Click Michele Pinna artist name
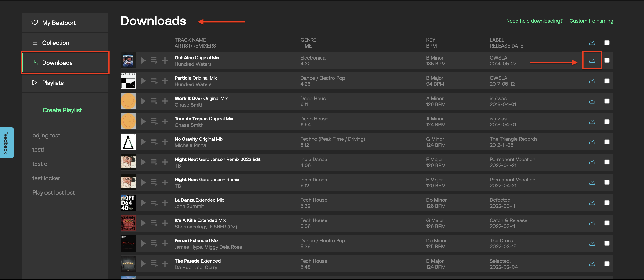The height and width of the screenshot is (280, 644). pos(190,145)
